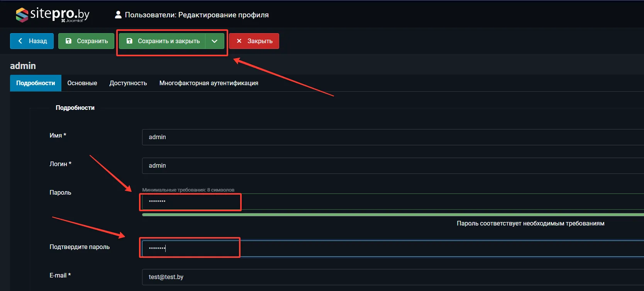Click the admin heading above the tabs
644x291 pixels.
point(23,66)
